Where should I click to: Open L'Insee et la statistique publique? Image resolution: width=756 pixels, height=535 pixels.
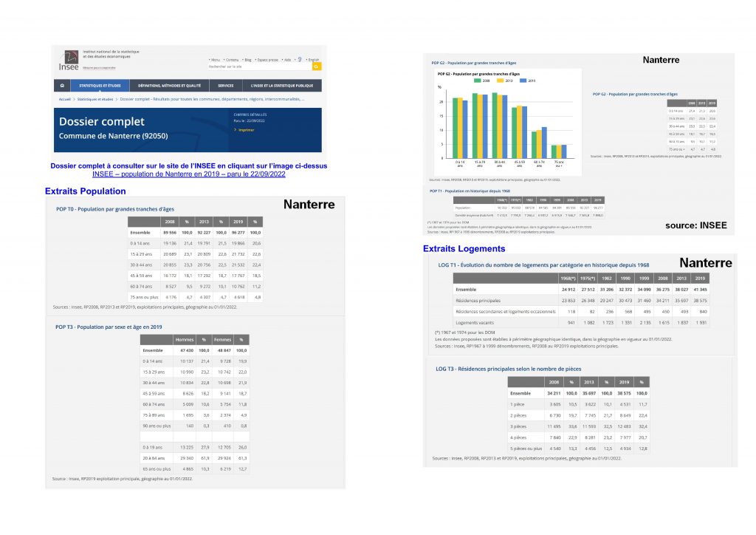281,86
